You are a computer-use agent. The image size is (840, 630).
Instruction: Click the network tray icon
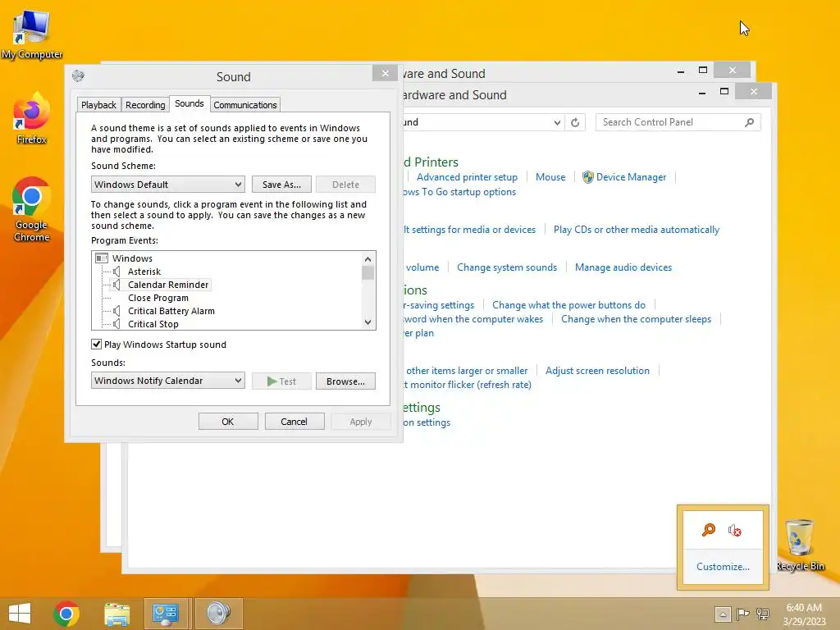point(763,614)
